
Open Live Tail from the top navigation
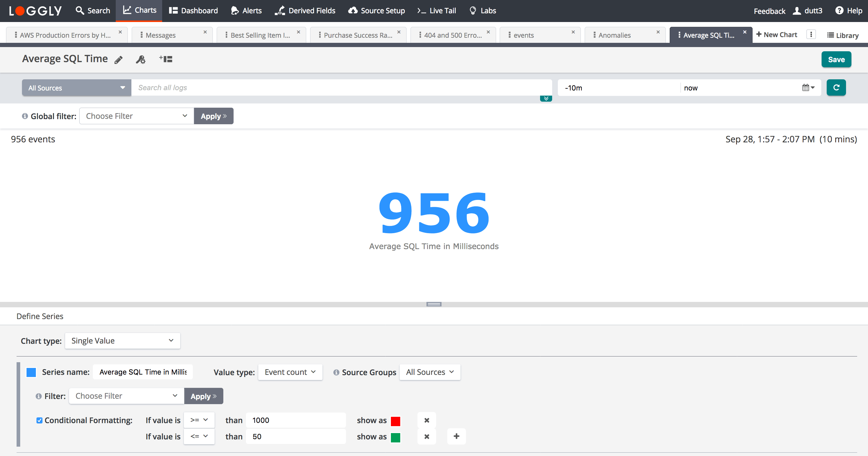point(437,11)
